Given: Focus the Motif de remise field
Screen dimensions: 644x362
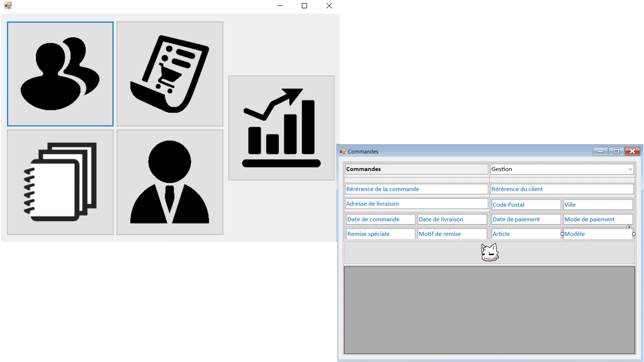Looking at the screenshot, I should [x=452, y=234].
